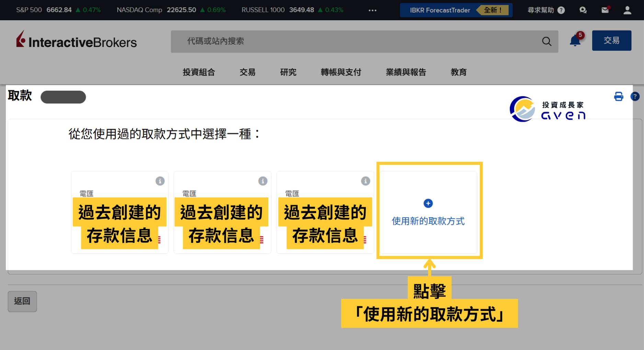Focus the 代碼或站內搜索 search field
The width and height of the screenshot is (644, 350).
pos(354,42)
